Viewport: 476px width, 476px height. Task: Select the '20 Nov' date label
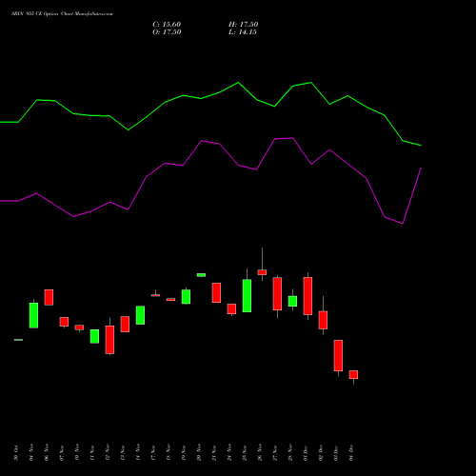click(x=199, y=452)
